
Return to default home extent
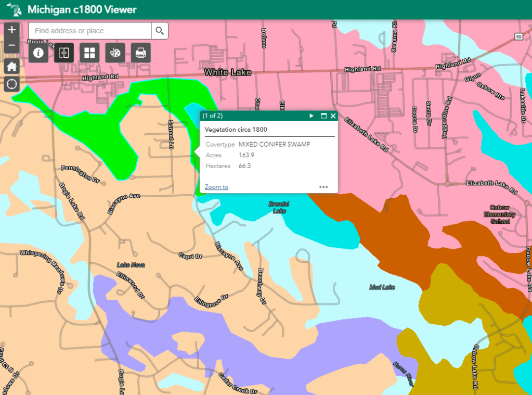[12, 66]
